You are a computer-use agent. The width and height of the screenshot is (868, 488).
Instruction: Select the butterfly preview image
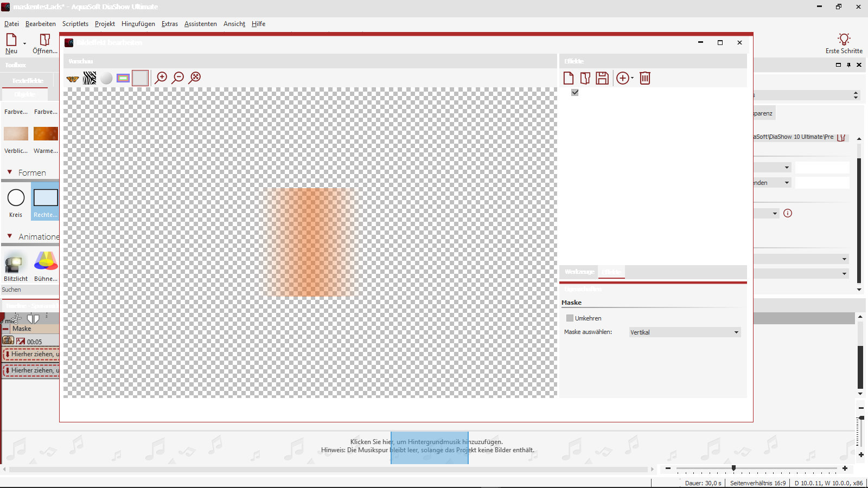click(73, 79)
